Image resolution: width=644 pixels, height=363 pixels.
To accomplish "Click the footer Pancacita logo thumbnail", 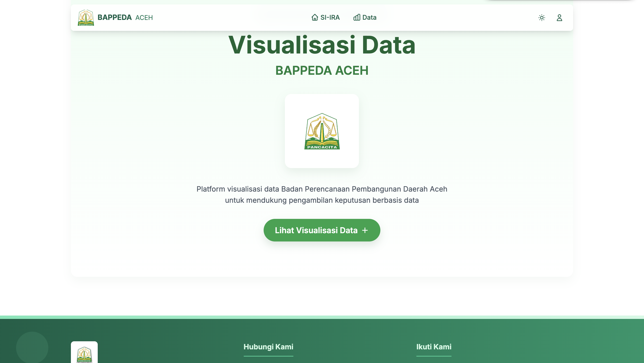I will tap(84, 354).
